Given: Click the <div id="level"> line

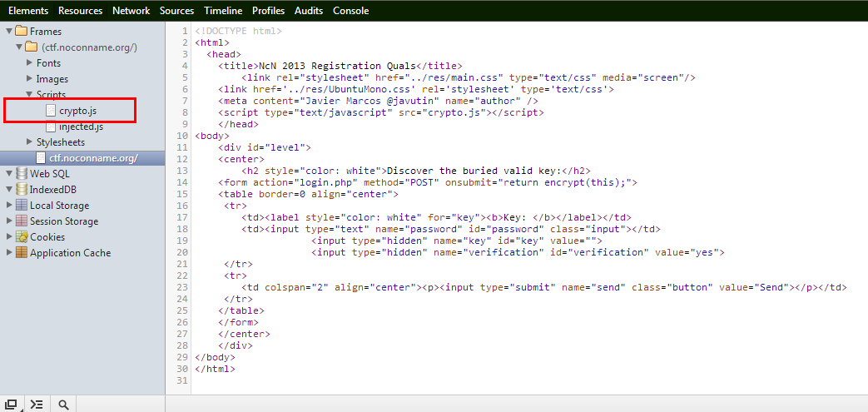Looking at the screenshot, I should coord(265,147).
